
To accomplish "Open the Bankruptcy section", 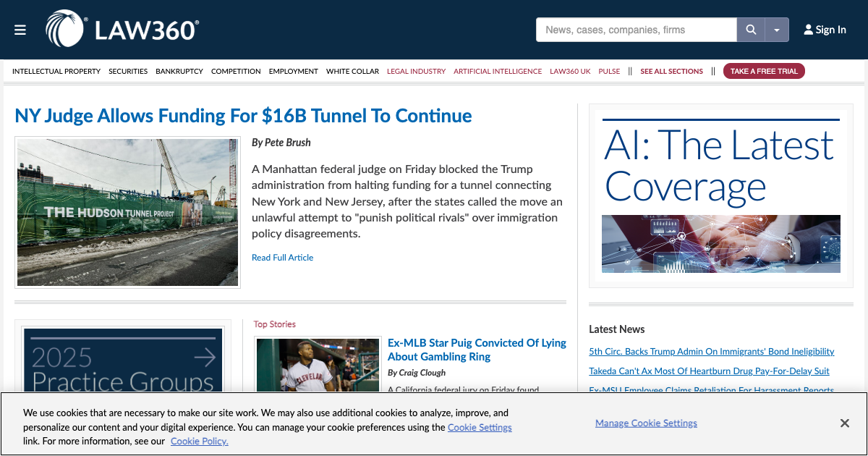I will 179,71.
